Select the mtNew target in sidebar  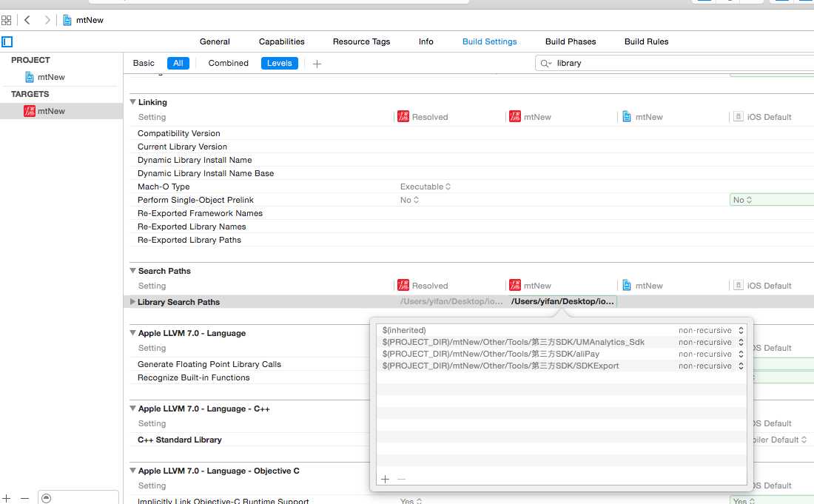[44, 111]
